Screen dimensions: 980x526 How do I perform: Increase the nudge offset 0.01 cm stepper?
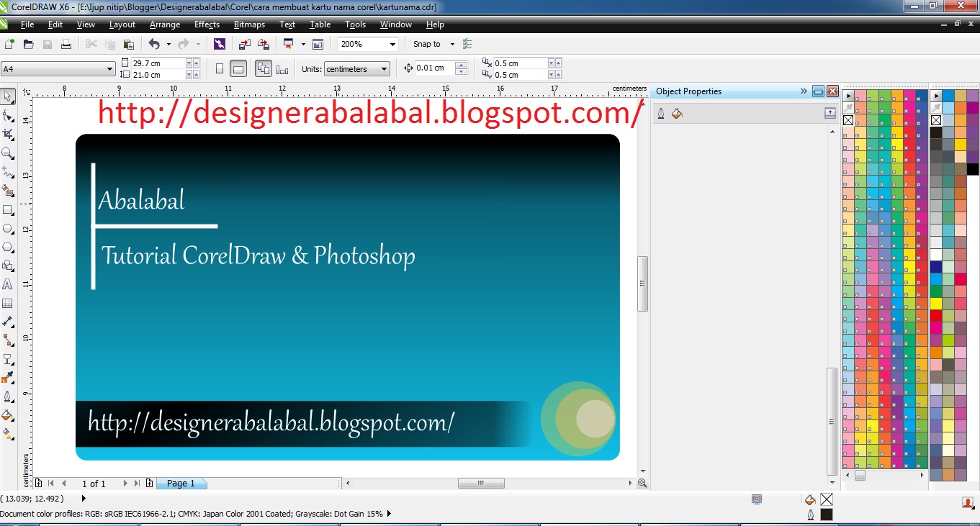pos(462,65)
